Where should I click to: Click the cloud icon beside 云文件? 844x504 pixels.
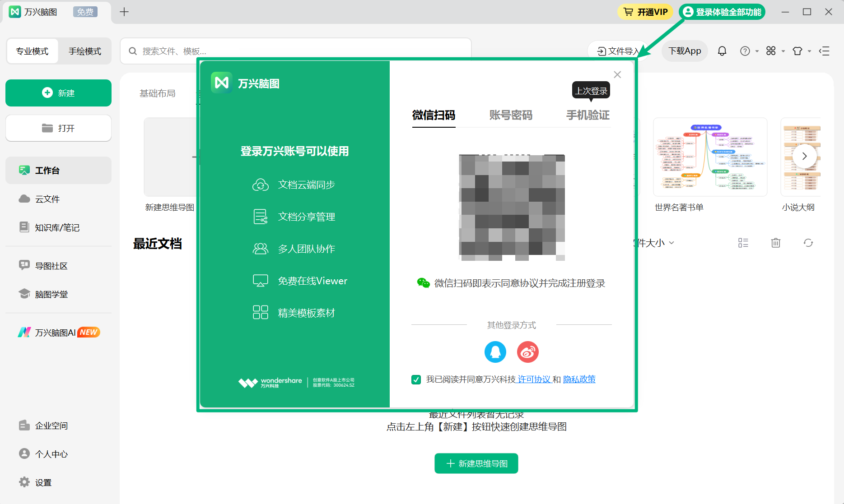24,199
